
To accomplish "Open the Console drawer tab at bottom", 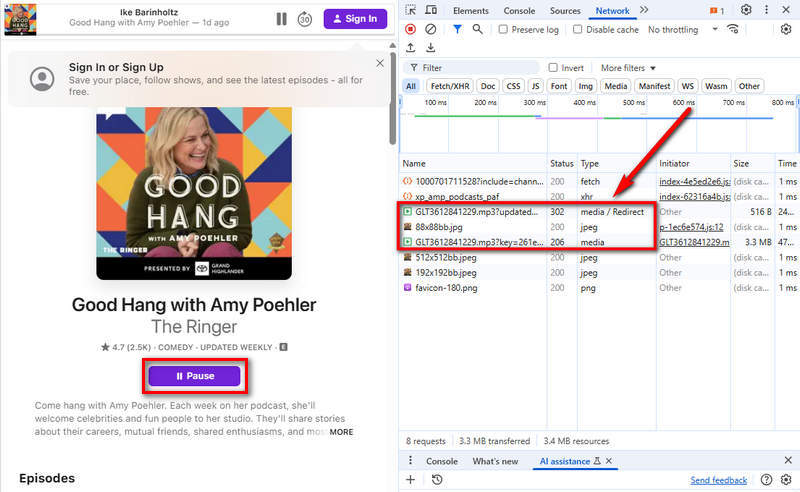I will click(x=442, y=461).
